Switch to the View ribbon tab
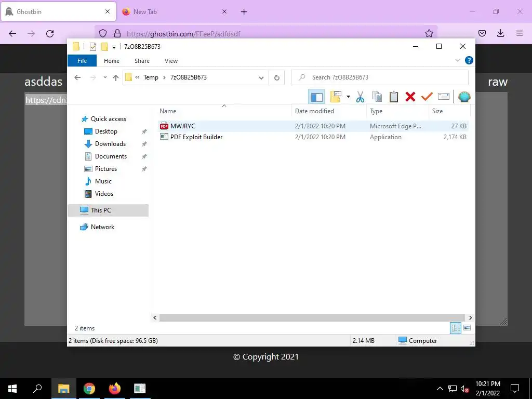 coord(171,61)
